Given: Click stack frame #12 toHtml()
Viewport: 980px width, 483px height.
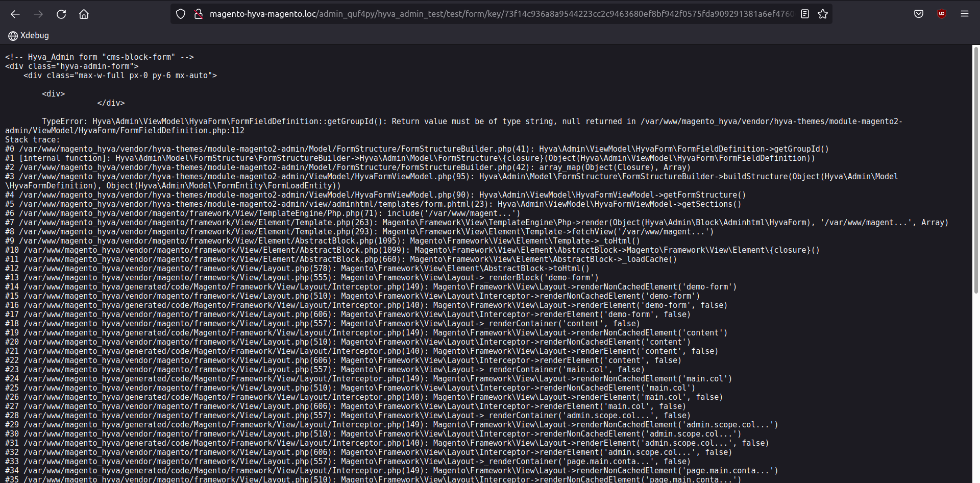Looking at the screenshot, I should point(297,269).
